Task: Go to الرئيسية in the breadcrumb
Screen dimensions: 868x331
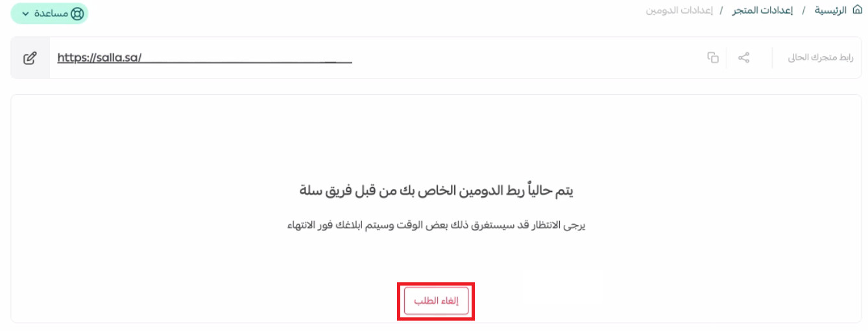Action: (831, 11)
